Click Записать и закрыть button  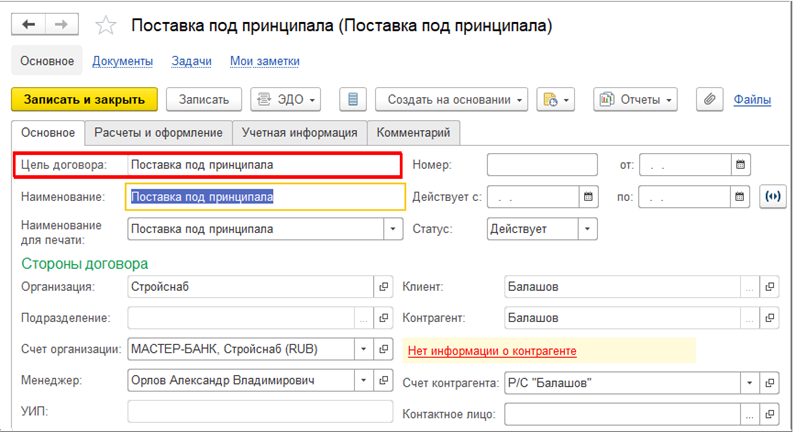(84, 99)
